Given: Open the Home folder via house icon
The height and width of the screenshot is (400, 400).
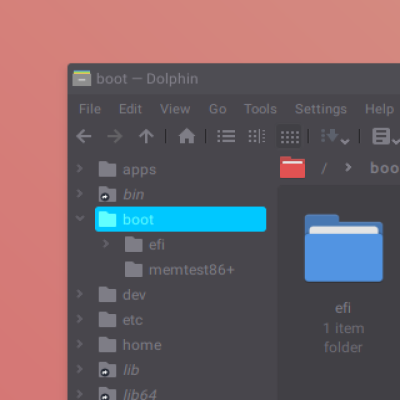Looking at the screenshot, I should 187,136.
